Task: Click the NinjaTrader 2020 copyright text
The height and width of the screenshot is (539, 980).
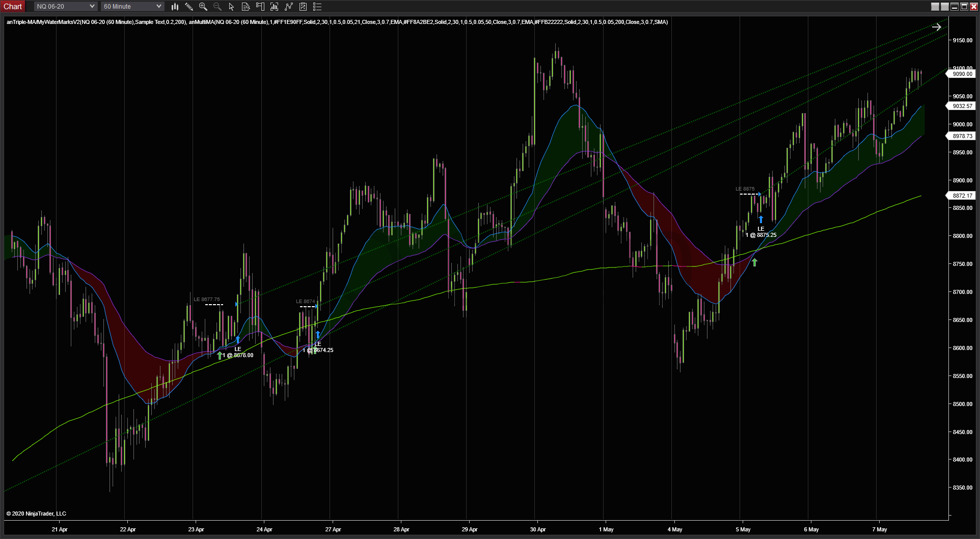Action: pyautogui.click(x=36, y=514)
